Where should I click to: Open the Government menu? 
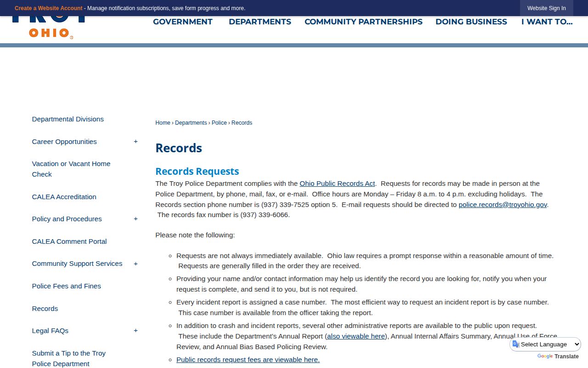pyautogui.click(x=183, y=22)
